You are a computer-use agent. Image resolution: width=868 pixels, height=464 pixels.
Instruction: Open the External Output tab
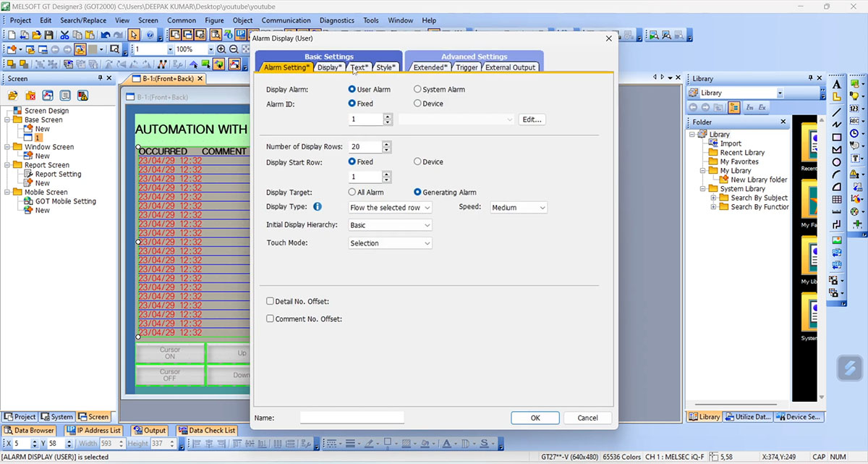point(510,67)
